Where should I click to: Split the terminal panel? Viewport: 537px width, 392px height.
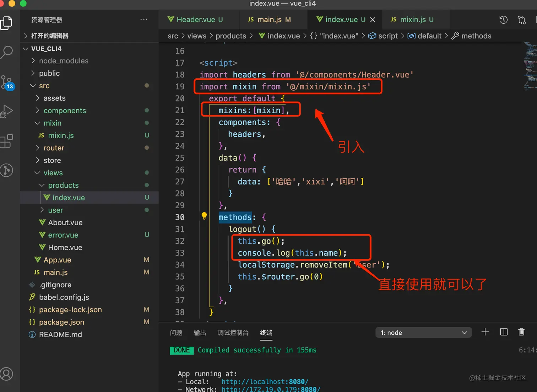504,332
